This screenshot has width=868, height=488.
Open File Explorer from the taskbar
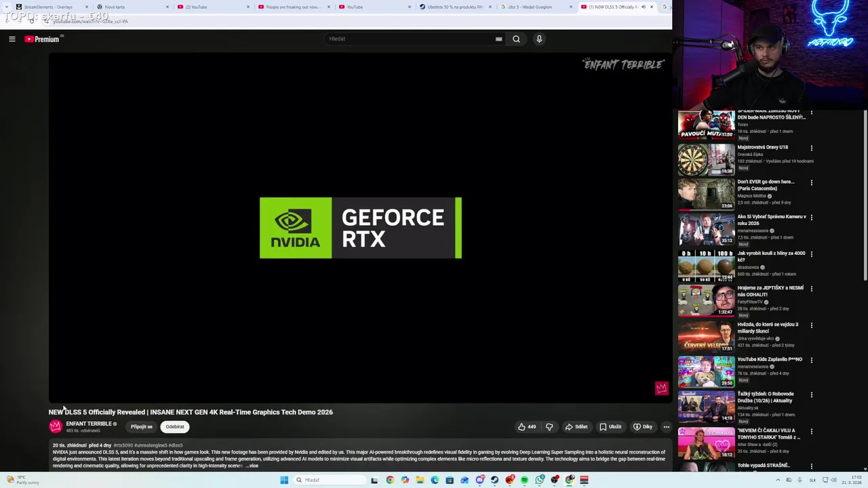[420, 480]
